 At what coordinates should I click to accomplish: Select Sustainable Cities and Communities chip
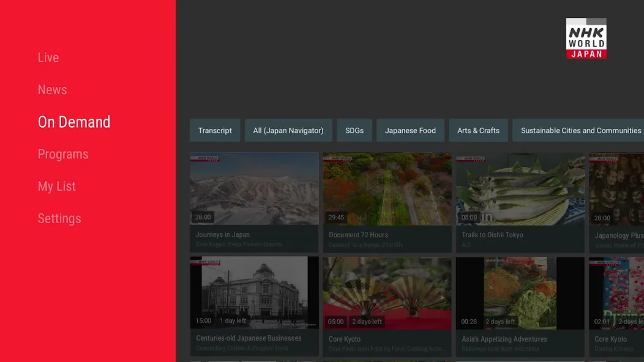click(x=578, y=130)
